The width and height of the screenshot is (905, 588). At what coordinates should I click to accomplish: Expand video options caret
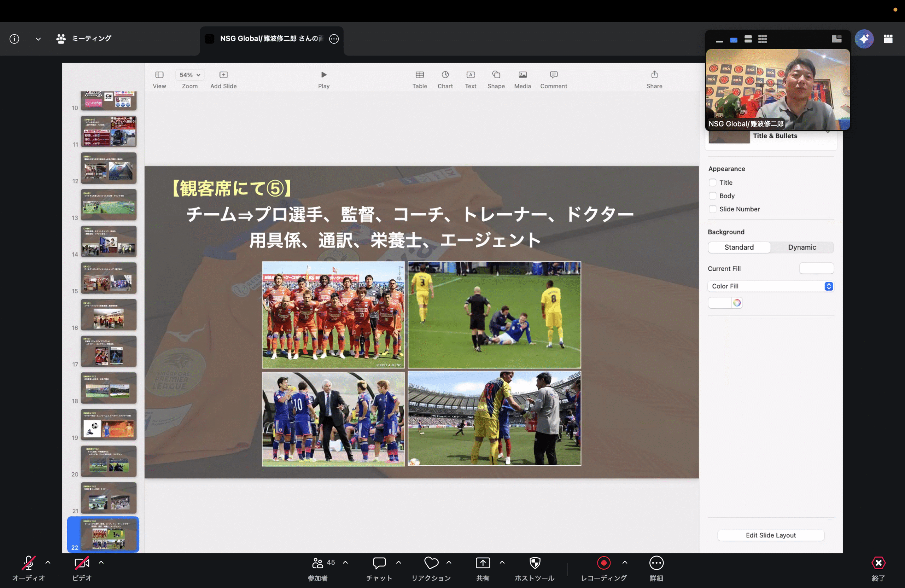click(x=101, y=562)
